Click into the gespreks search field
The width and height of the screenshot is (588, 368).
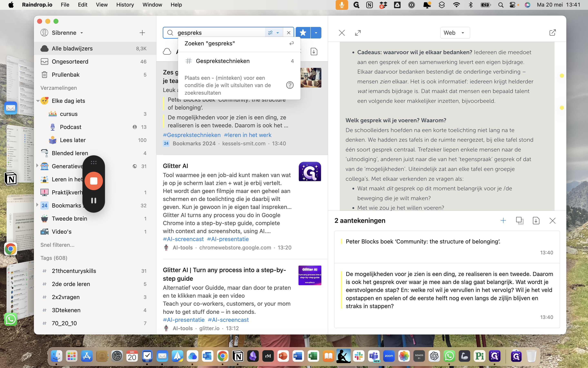coord(220,33)
